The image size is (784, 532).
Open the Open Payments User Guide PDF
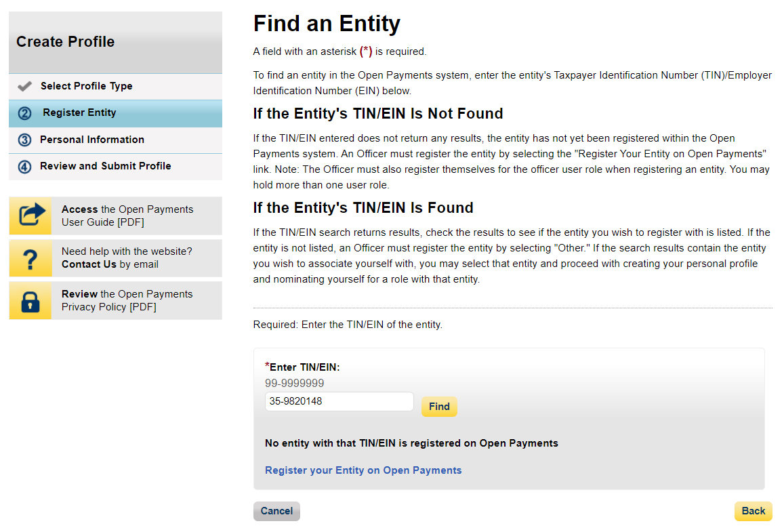point(127,216)
